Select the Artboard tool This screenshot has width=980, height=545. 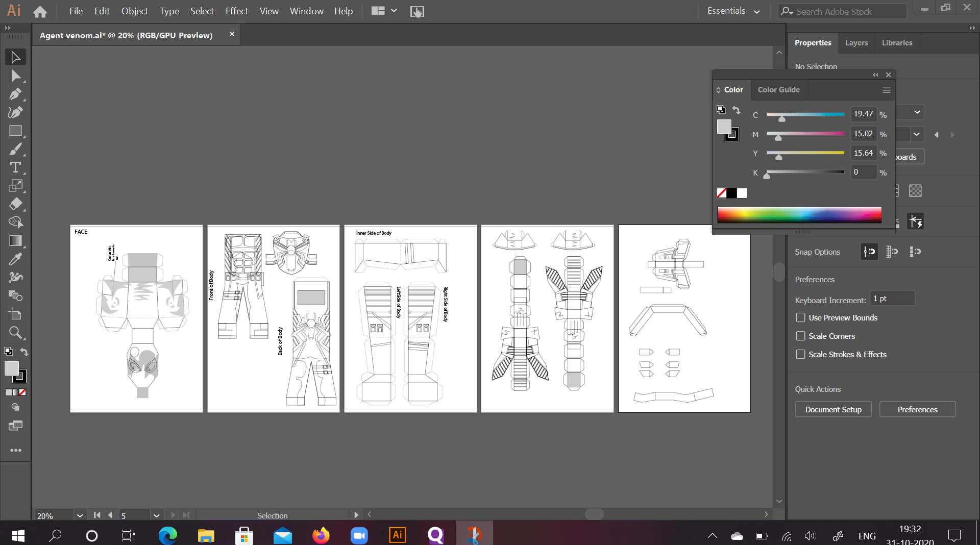click(x=15, y=314)
